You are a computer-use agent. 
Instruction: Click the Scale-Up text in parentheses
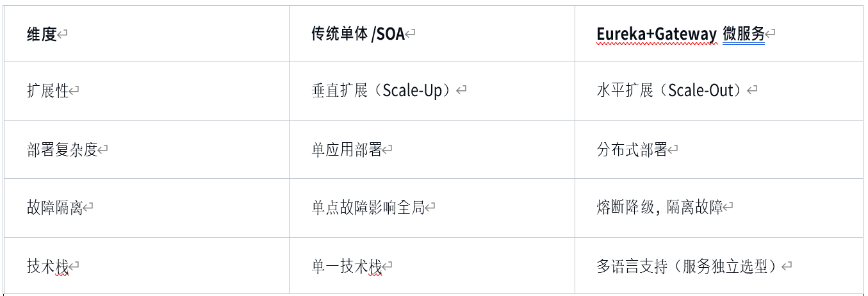coord(412,91)
